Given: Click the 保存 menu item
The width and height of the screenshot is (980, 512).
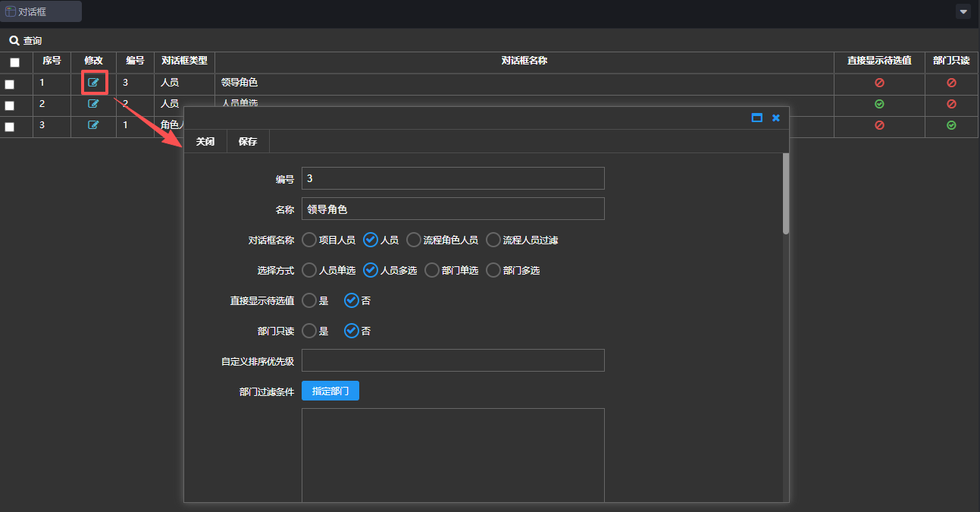Looking at the screenshot, I should 248,142.
